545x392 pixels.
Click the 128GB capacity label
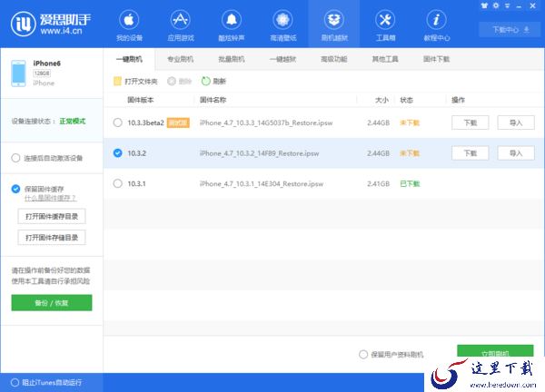(42, 73)
